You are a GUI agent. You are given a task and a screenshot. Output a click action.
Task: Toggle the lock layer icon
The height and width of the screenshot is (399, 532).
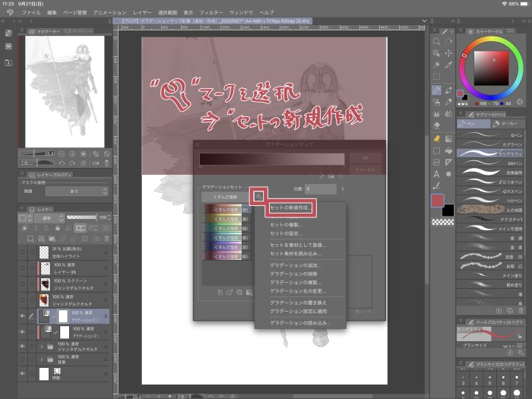click(x=57, y=228)
